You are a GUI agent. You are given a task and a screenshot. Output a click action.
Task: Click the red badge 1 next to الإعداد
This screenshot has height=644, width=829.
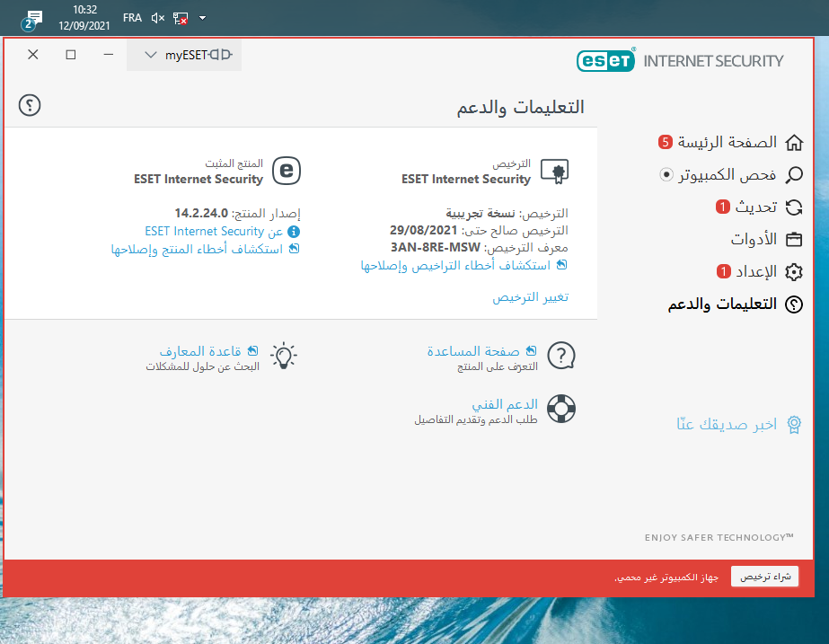point(723,272)
